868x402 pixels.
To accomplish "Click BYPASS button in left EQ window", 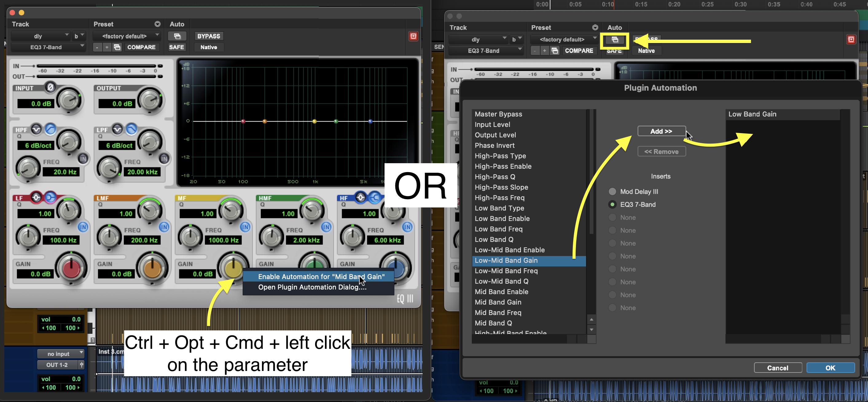I will tap(209, 36).
